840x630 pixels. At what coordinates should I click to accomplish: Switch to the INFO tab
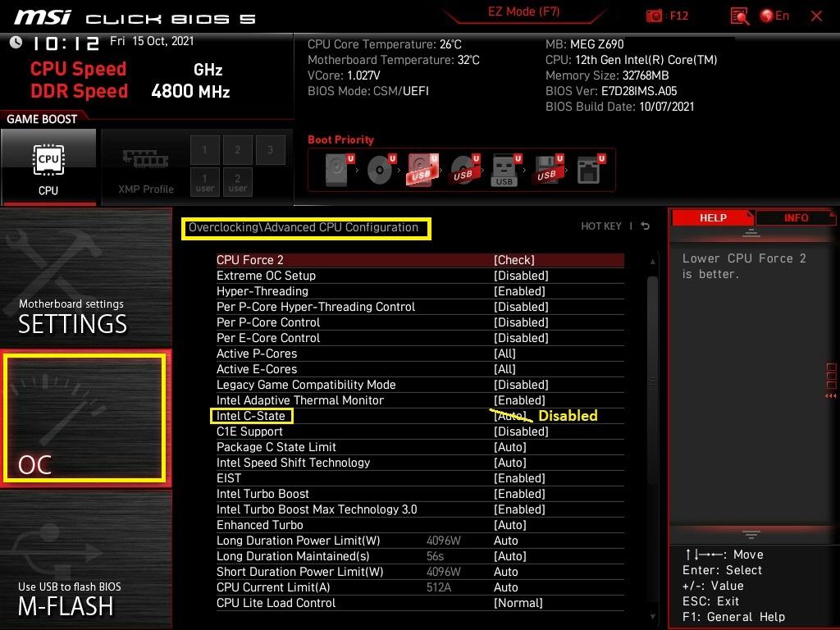[796, 217]
